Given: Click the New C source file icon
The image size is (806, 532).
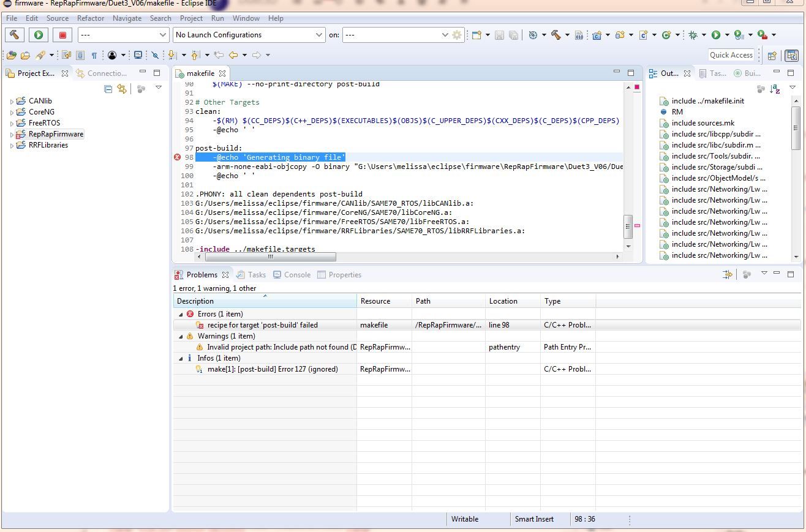Looking at the screenshot, I should pos(643,35).
